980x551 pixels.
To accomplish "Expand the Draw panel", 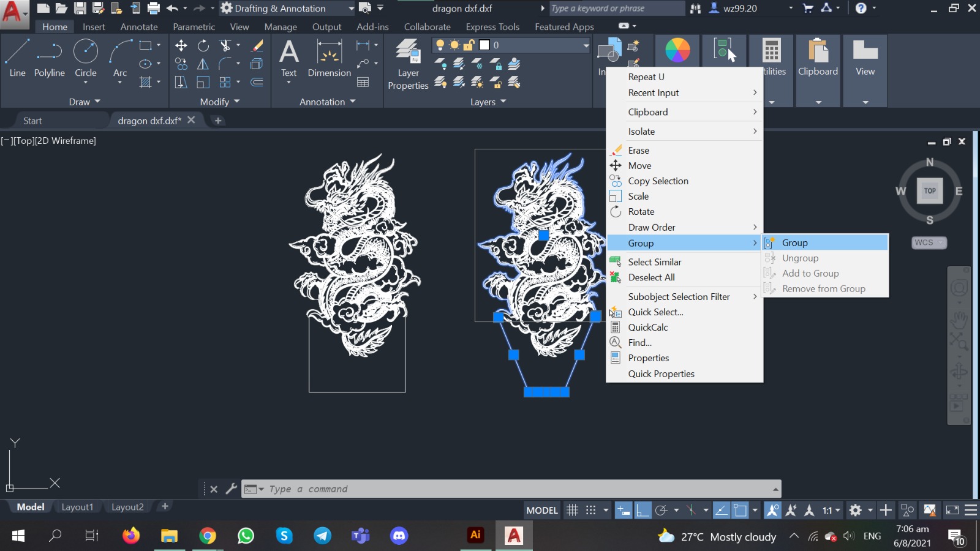I will [85, 102].
